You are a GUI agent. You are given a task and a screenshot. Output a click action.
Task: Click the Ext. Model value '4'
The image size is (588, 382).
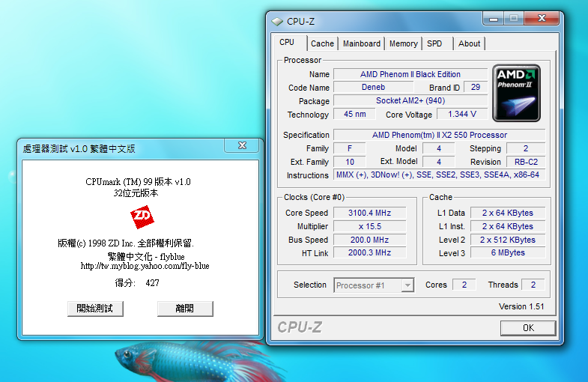439,162
